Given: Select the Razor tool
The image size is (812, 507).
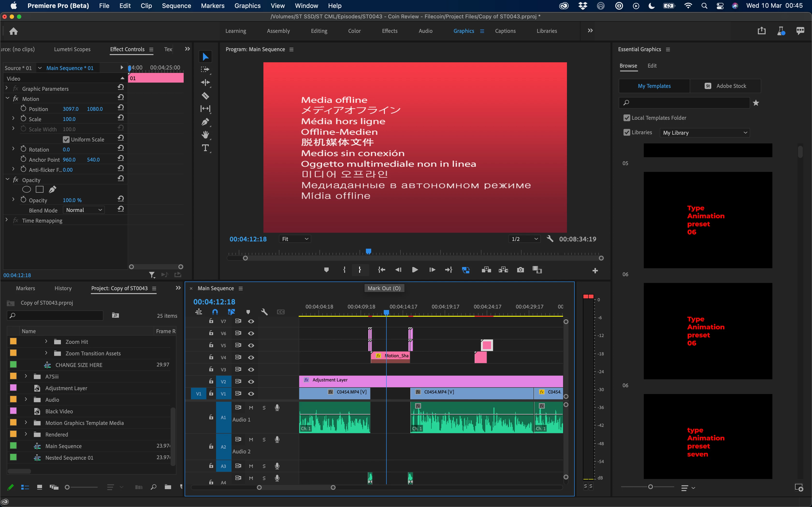Looking at the screenshot, I should pyautogui.click(x=205, y=96).
